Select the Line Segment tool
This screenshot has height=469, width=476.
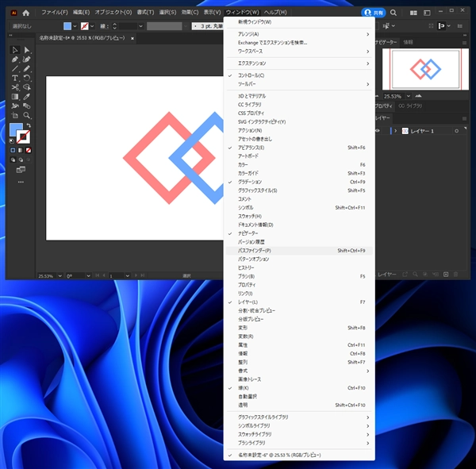(14, 69)
